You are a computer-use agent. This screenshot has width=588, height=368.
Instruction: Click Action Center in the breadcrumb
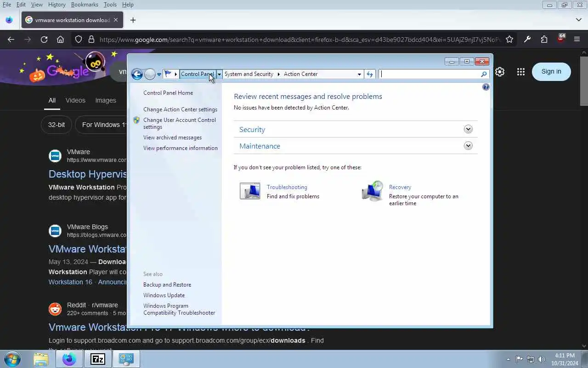(x=300, y=74)
